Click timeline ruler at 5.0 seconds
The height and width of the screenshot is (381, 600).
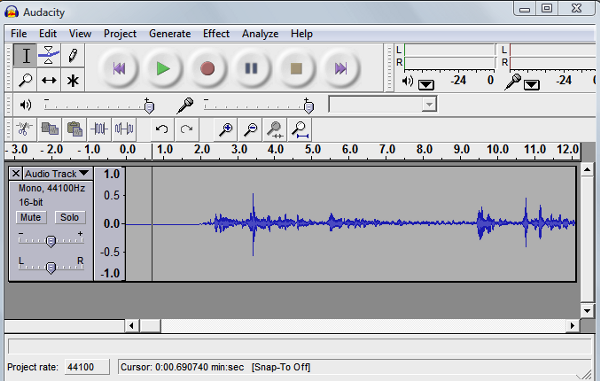[x=312, y=150]
